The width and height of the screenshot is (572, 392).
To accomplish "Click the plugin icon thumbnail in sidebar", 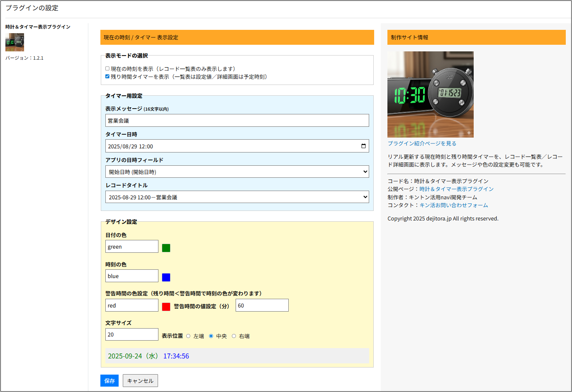I will [x=15, y=42].
